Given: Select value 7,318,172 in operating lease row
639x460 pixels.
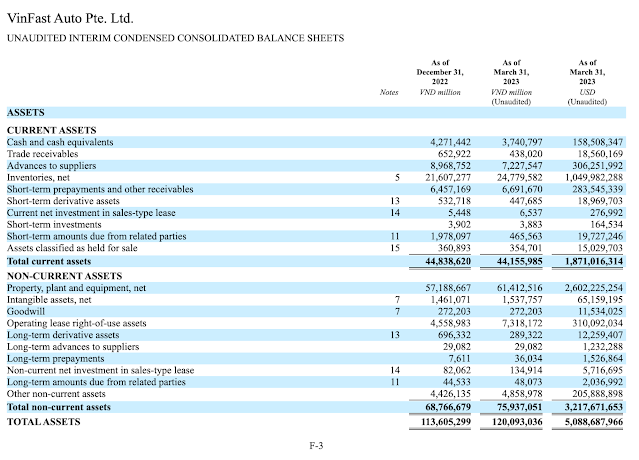Looking at the screenshot, I should [522, 324].
